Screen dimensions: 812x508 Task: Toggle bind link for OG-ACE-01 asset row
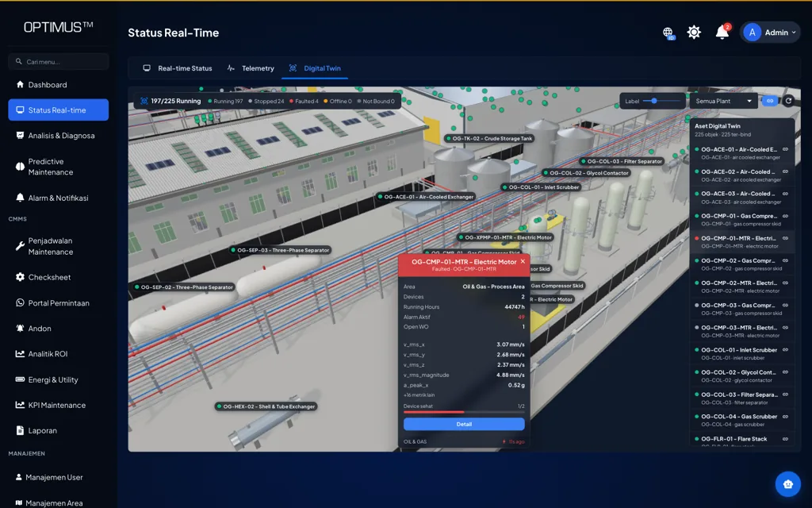tap(785, 149)
